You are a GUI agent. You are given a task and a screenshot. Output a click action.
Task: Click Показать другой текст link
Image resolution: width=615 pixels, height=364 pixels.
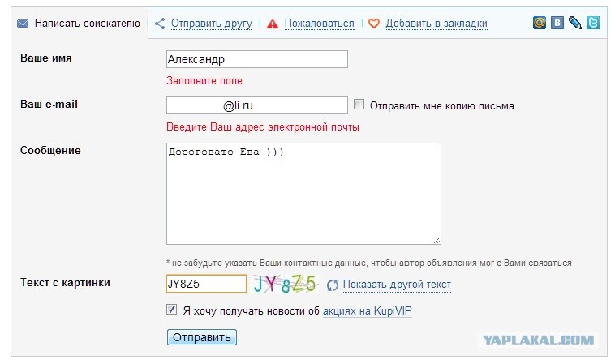click(x=397, y=285)
